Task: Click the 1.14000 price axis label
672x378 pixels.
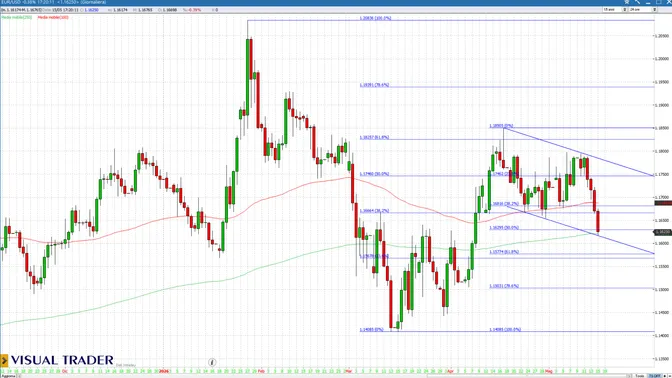Action: point(662,336)
